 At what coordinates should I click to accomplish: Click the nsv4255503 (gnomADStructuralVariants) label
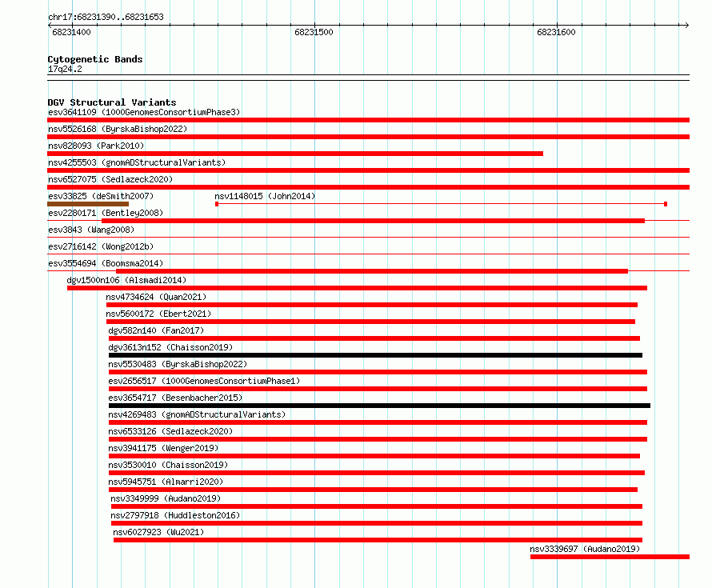tap(137, 162)
